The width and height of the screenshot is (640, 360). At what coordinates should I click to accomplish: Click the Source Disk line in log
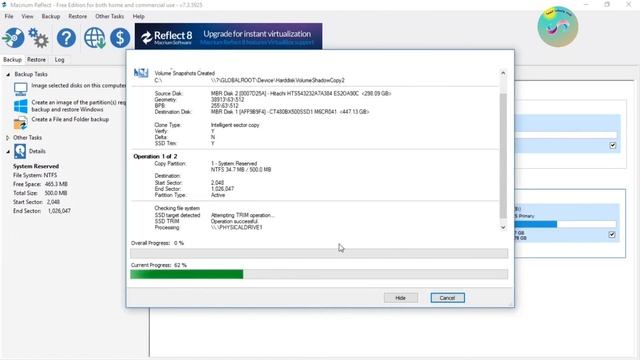[273, 93]
